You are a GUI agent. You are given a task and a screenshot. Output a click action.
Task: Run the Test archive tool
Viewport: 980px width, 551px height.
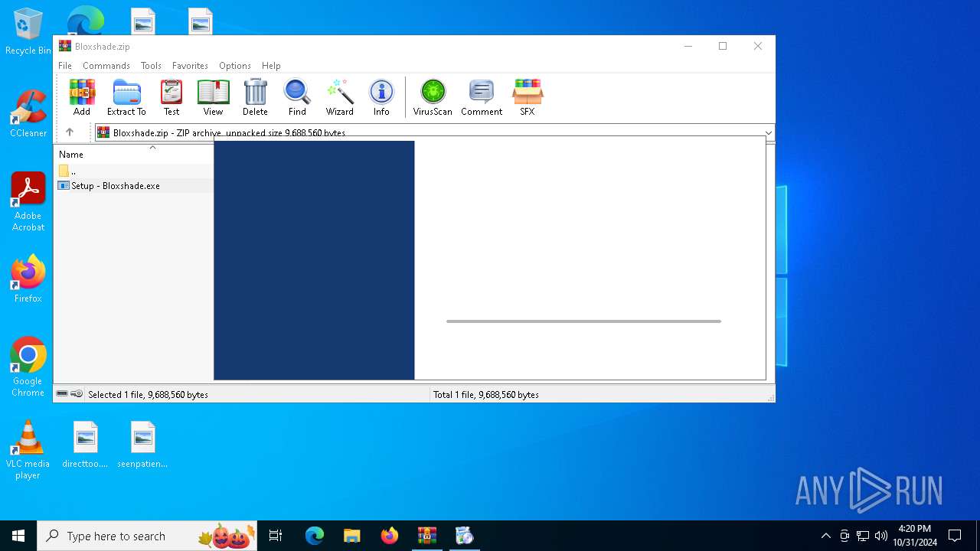pos(171,97)
